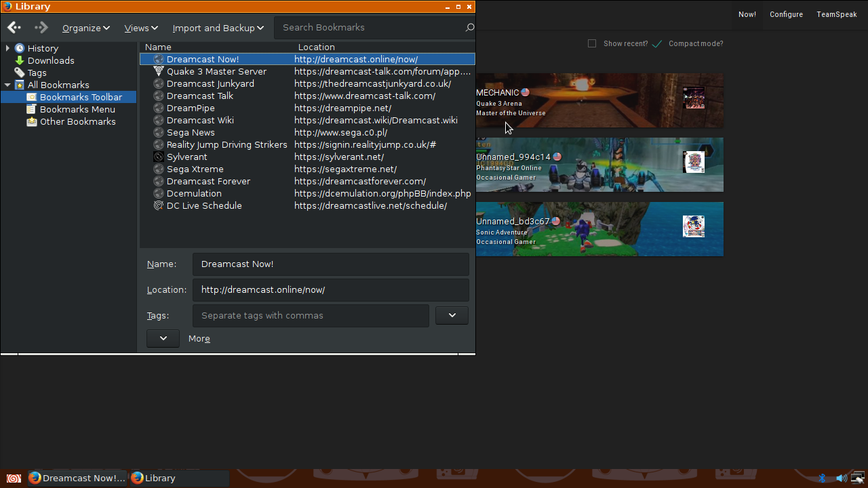Collapse the All Bookmarks tree node arrow
868x488 pixels.
[x=7, y=85]
